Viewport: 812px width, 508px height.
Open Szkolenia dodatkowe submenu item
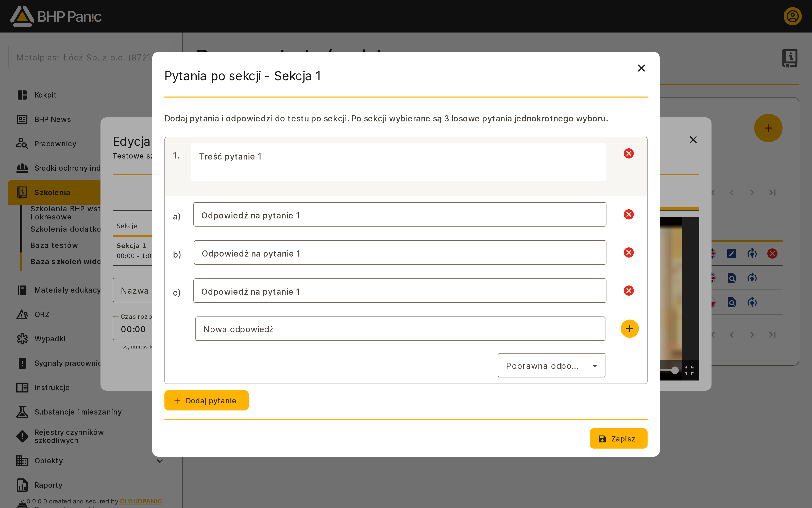tap(65, 229)
